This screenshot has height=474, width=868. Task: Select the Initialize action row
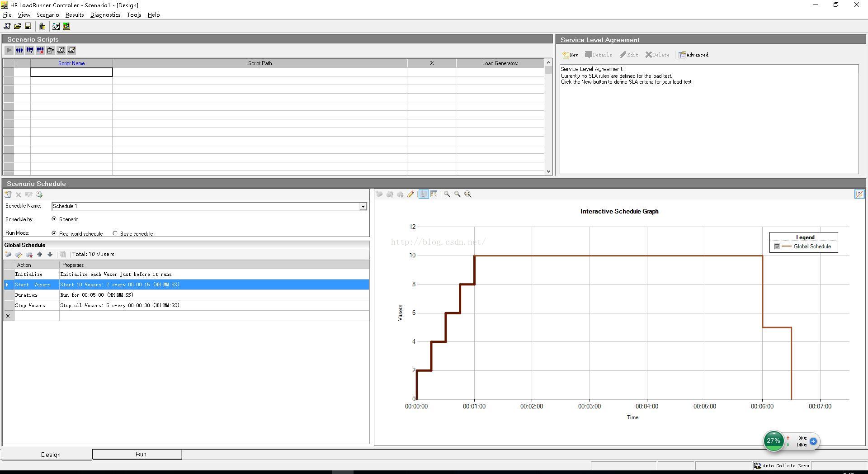click(x=186, y=274)
